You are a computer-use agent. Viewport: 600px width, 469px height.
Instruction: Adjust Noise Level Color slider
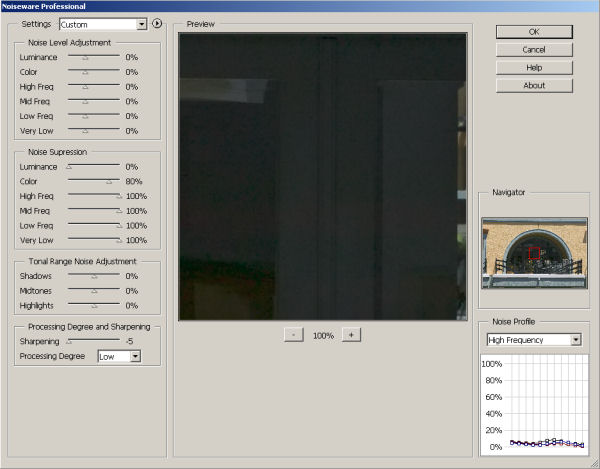pyautogui.click(x=94, y=72)
